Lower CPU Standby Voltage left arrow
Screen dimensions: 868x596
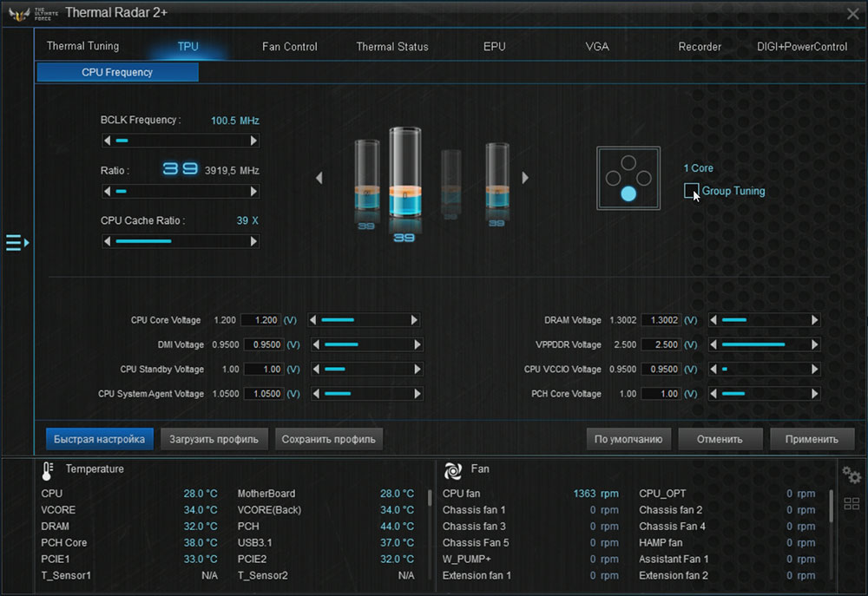tap(316, 369)
